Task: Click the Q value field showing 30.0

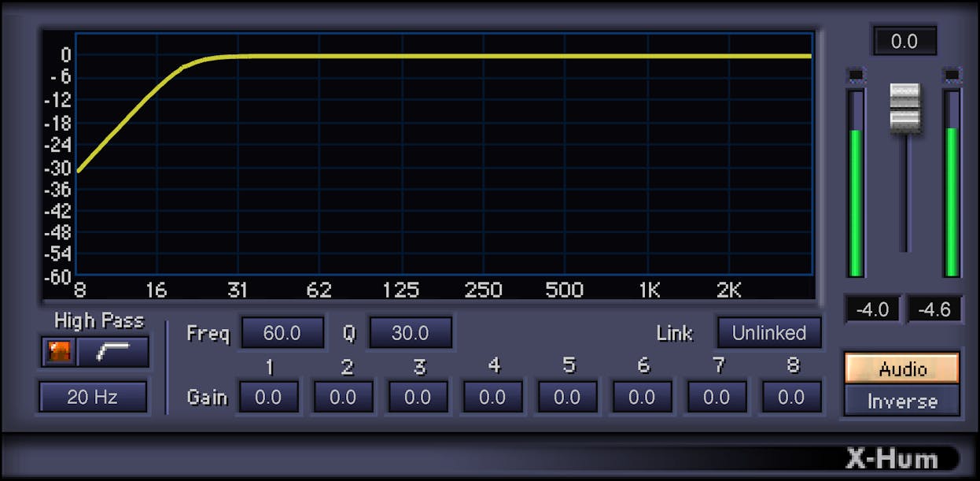Action: pyautogui.click(x=411, y=332)
